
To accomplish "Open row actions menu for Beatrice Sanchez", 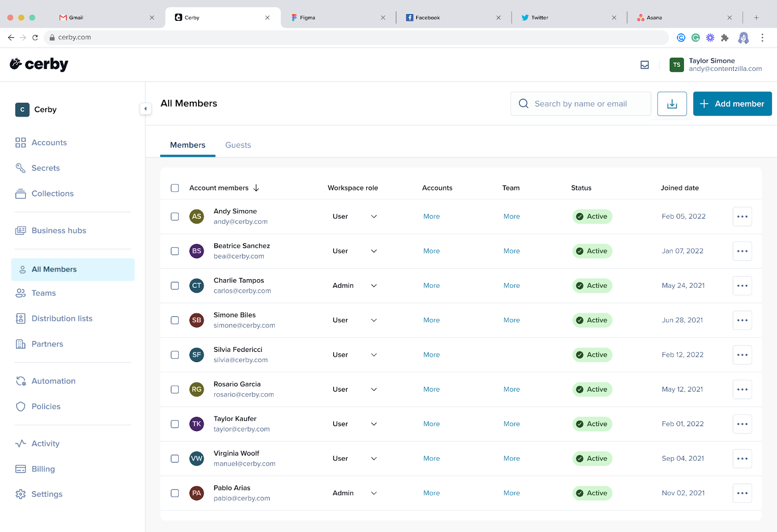I will tap(742, 251).
